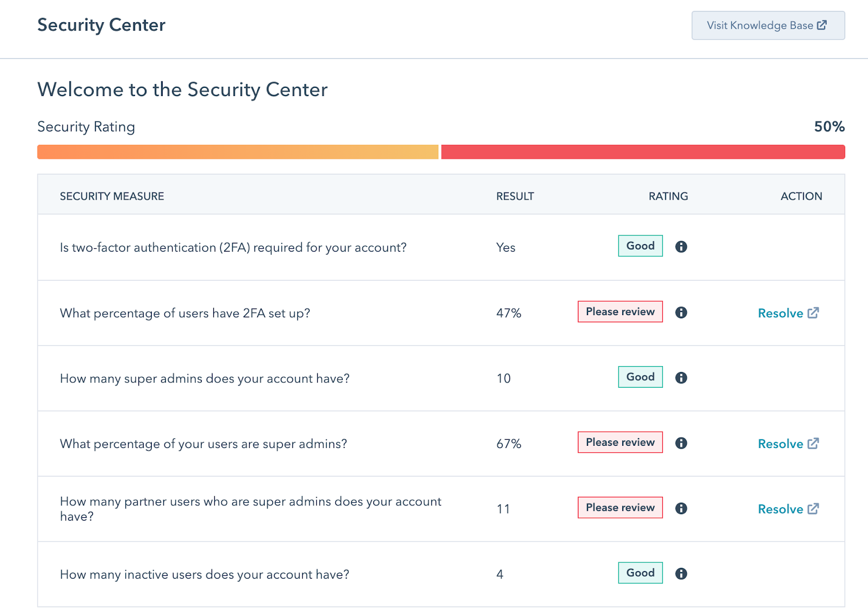
Task: Click the info icon beside the 2FA requirement rating
Action: pyautogui.click(x=681, y=246)
